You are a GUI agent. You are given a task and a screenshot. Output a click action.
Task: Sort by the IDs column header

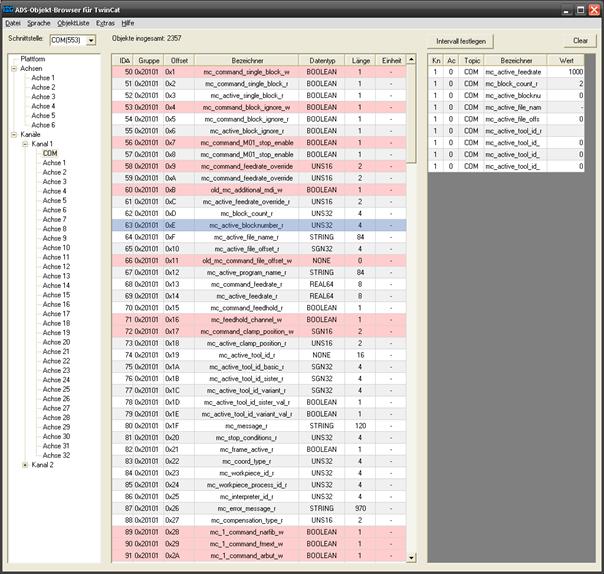click(x=122, y=60)
